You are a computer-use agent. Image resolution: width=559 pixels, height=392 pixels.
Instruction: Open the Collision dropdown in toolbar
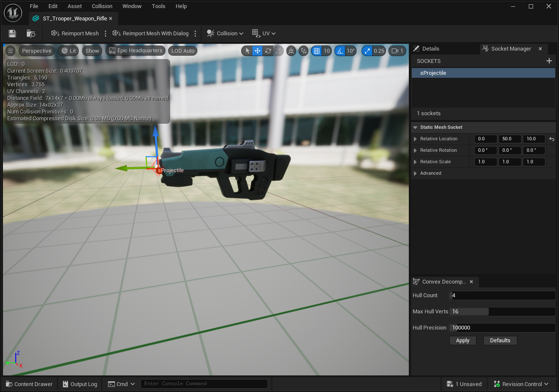[x=225, y=34]
